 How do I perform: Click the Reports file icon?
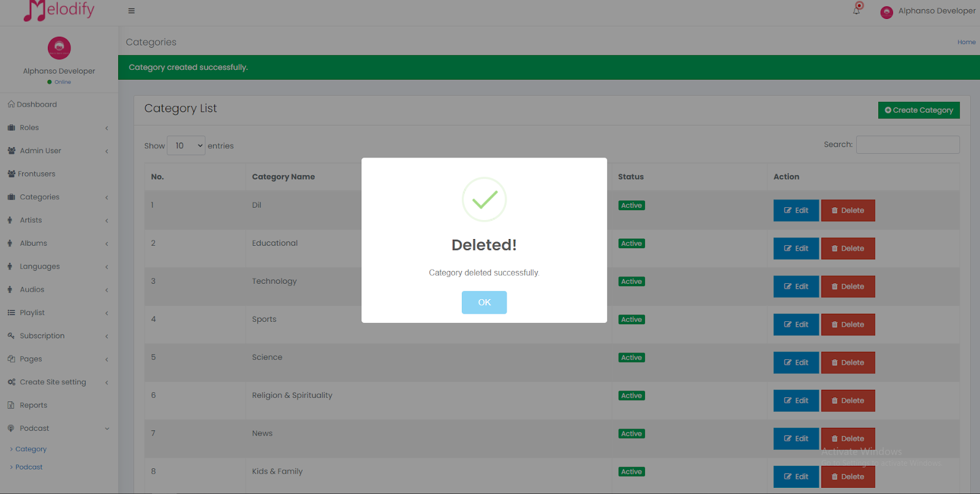pyautogui.click(x=11, y=405)
